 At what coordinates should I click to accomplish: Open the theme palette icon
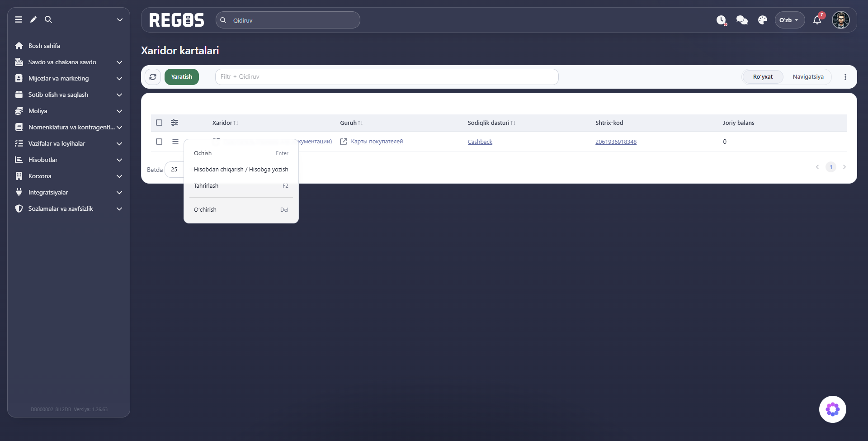(763, 20)
